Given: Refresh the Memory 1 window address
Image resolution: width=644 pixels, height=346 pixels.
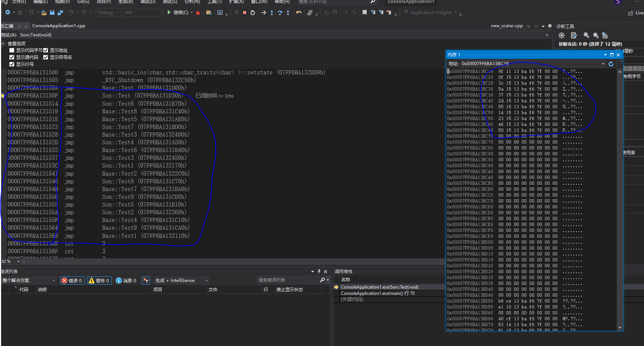Looking at the screenshot, I should (611, 64).
